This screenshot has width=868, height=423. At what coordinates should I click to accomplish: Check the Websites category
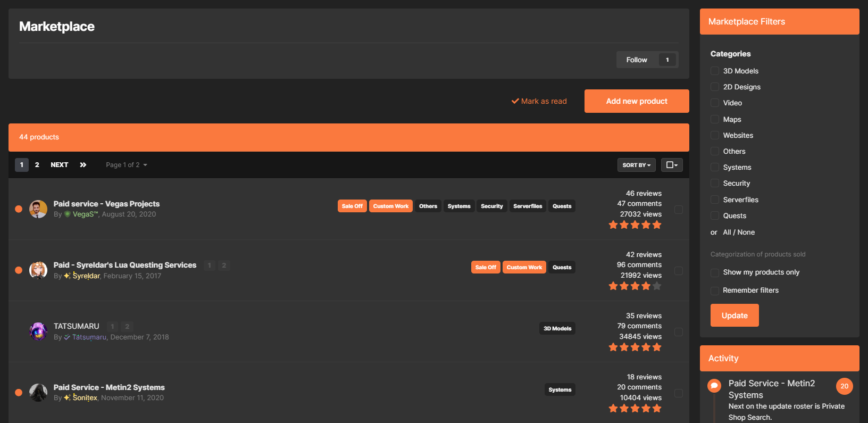[715, 135]
